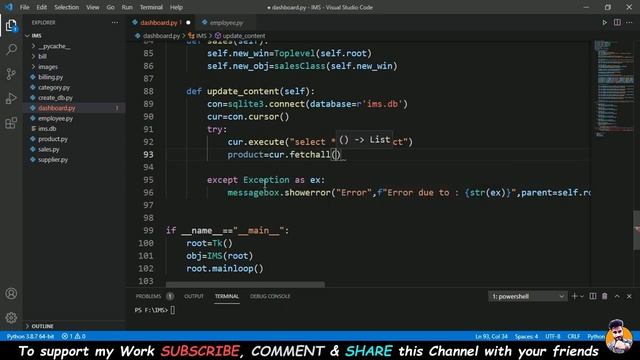Open the Selection menu

pos(67,7)
